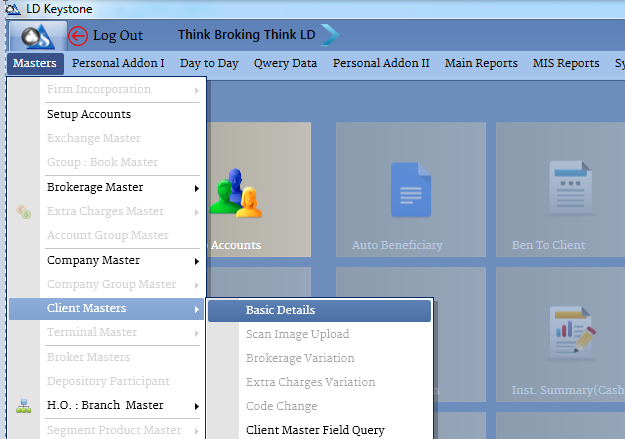Open the Inst. Summary report tile icon
Screen dimensions: 625x439
pos(572,333)
